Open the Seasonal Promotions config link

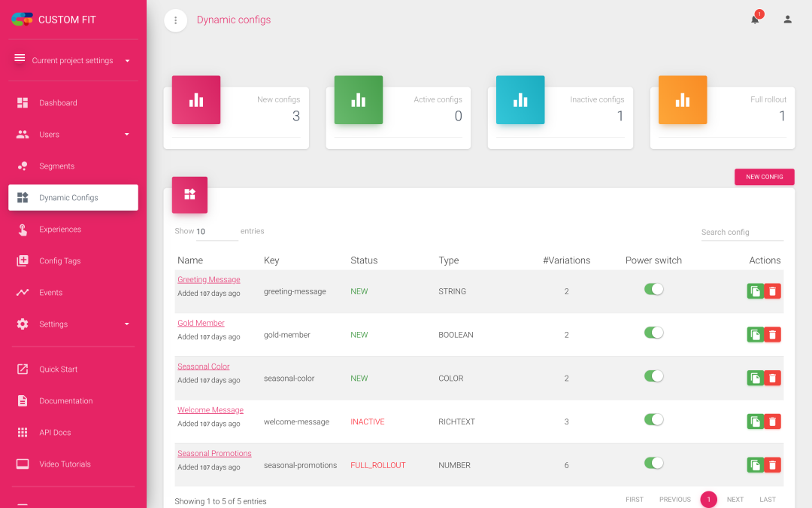click(214, 454)
